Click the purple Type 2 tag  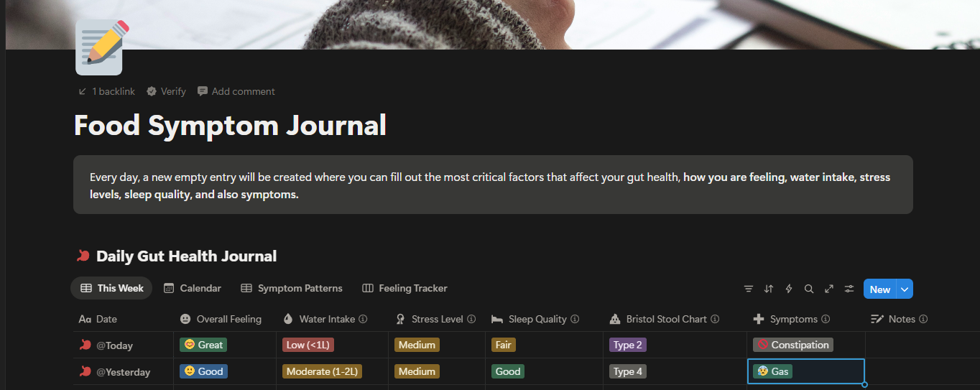tap(628, 345)
